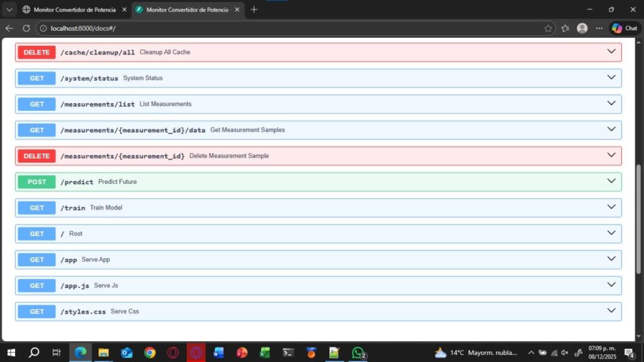Open Copilot Chat in the browser toolbar
The height and width of the screenshot is (362, 644).
pyautogui.click(x=624, y=28)
